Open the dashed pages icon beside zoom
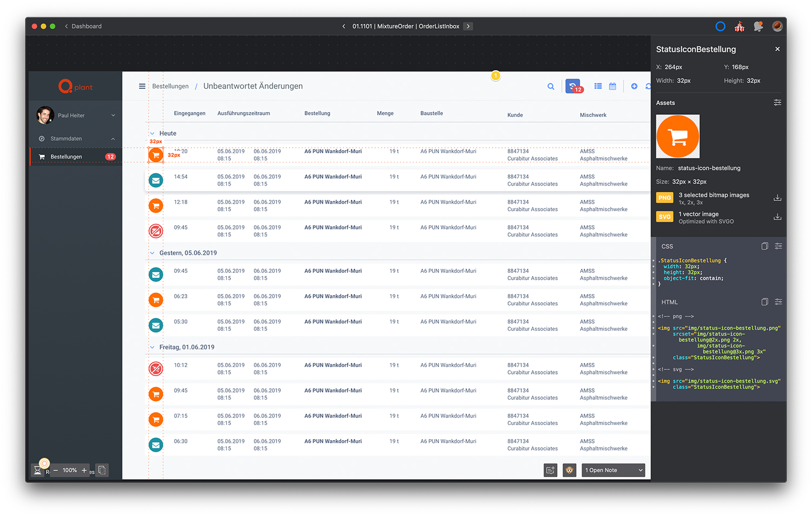 point(102,470)
